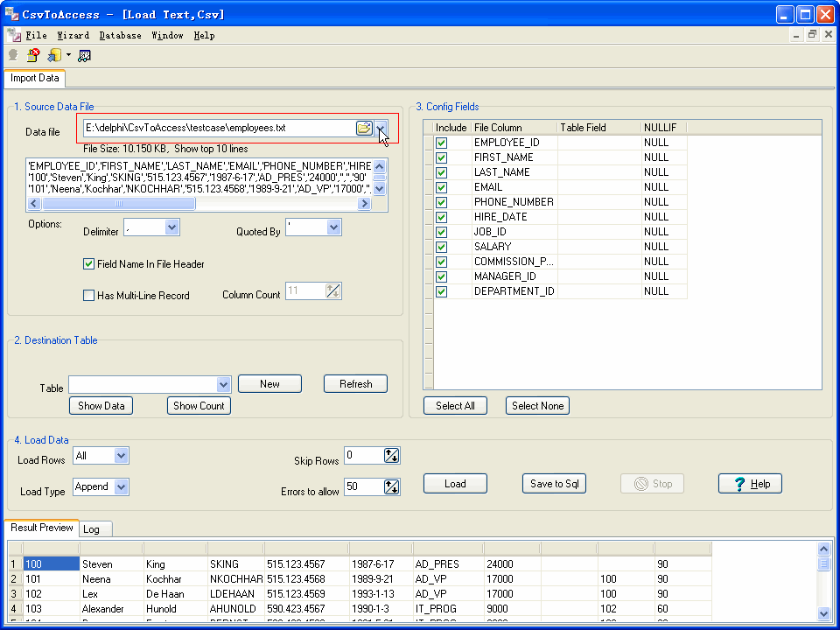Click the Errors to allow value field
Viewport: 840px width, 630px height.
pyautogui.click(x=364, y=487)
